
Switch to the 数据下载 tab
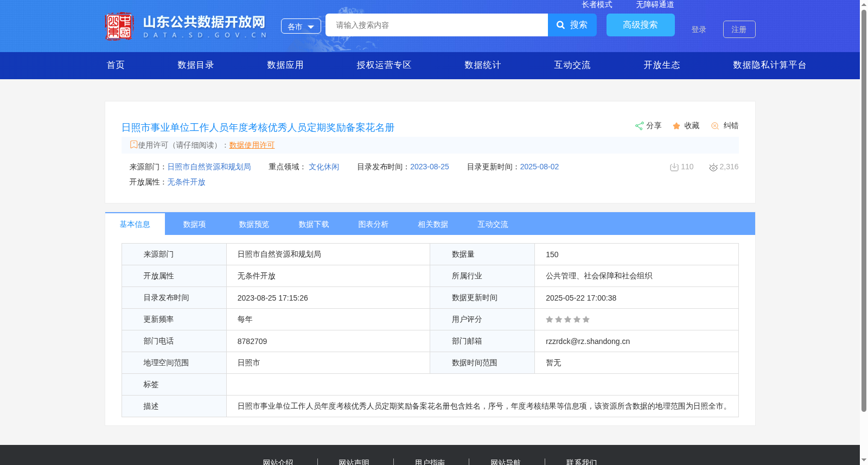click(314, 224)
